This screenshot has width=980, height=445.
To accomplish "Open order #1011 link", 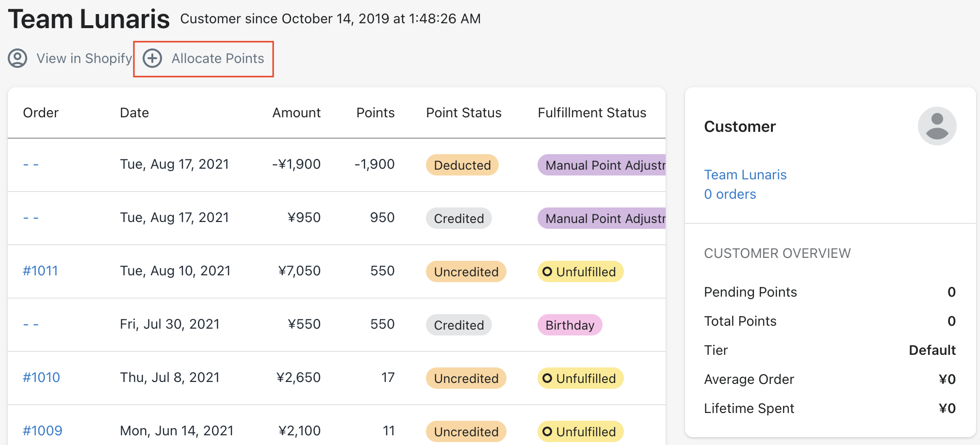I will 40,271.
